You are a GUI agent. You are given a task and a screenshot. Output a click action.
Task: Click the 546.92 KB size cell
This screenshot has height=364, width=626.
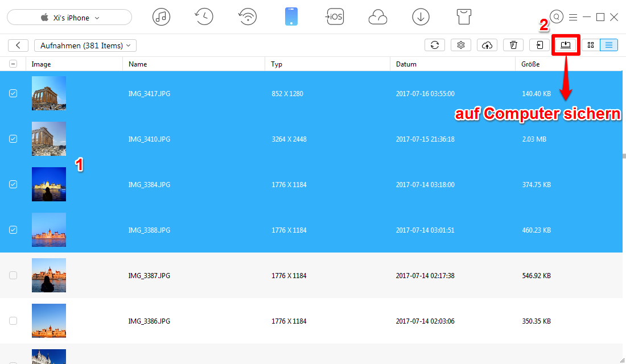click(x=537, y=276)
